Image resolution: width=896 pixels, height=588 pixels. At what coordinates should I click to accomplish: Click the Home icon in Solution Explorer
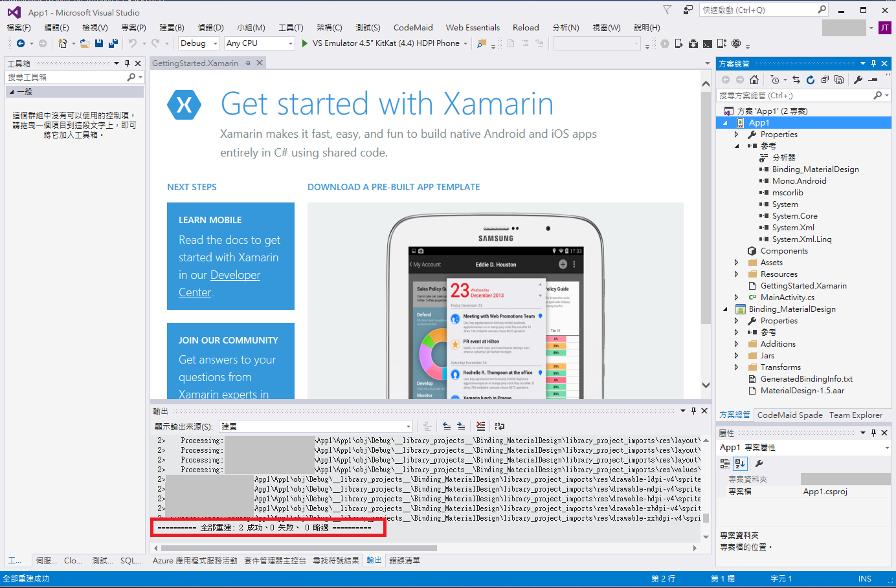pyautogui.click(x=754, y=80)
